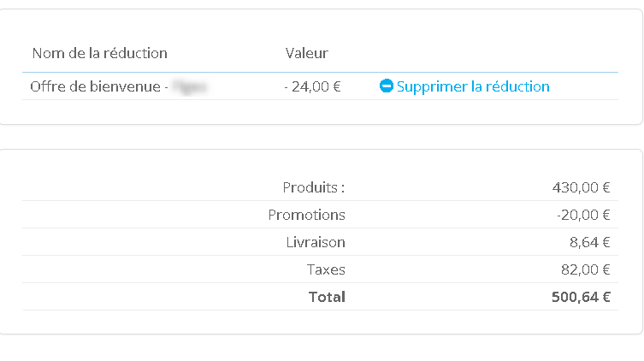Click the 'Valeur' column header
Image resolution: width=644 pixels, height=361 pixels.
[306, 53]
